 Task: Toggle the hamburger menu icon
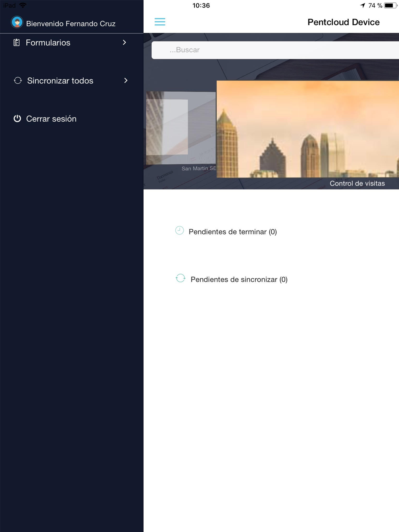coord(160,22)
